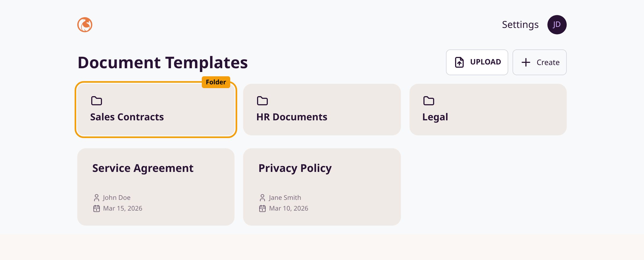Screen dimensions: 644x260
Task: Click the person icon beside John Doe
Action: pos(97,198)
